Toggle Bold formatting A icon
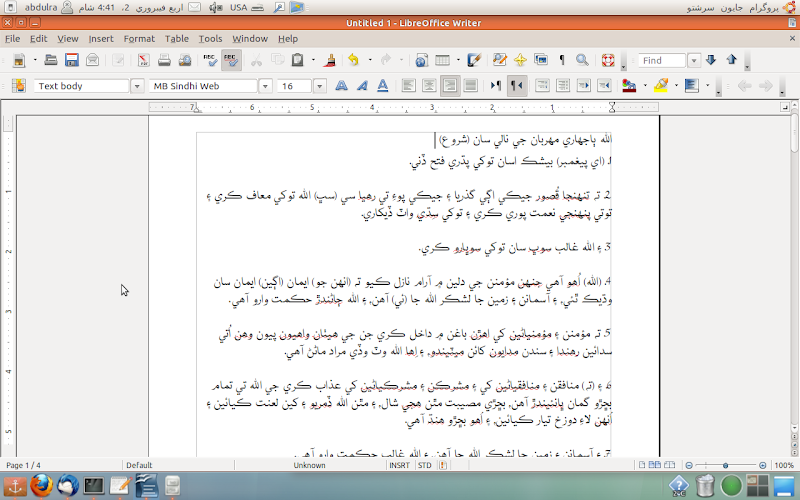Image resolution: width=800 pixels, height=500 pixels. click(341, 86)
